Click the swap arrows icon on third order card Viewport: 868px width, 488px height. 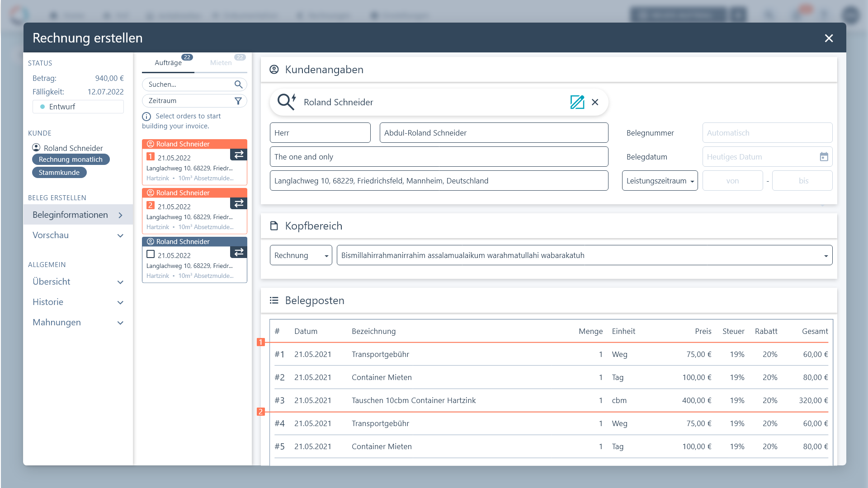point(239,252)
